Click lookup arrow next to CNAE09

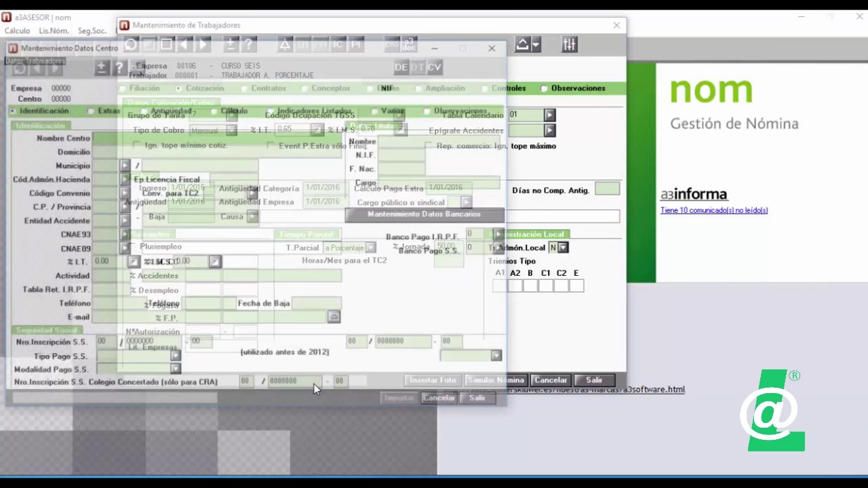point(125,248)
